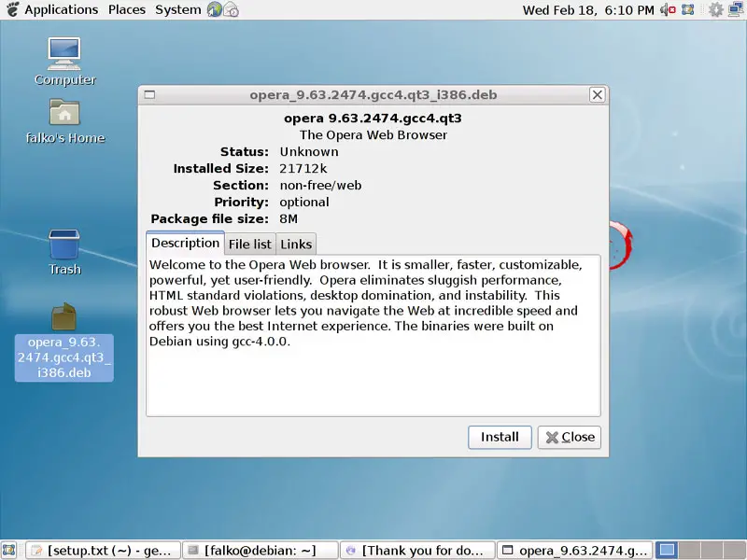Launch the web browser globe launcher

tap(215, 9)
